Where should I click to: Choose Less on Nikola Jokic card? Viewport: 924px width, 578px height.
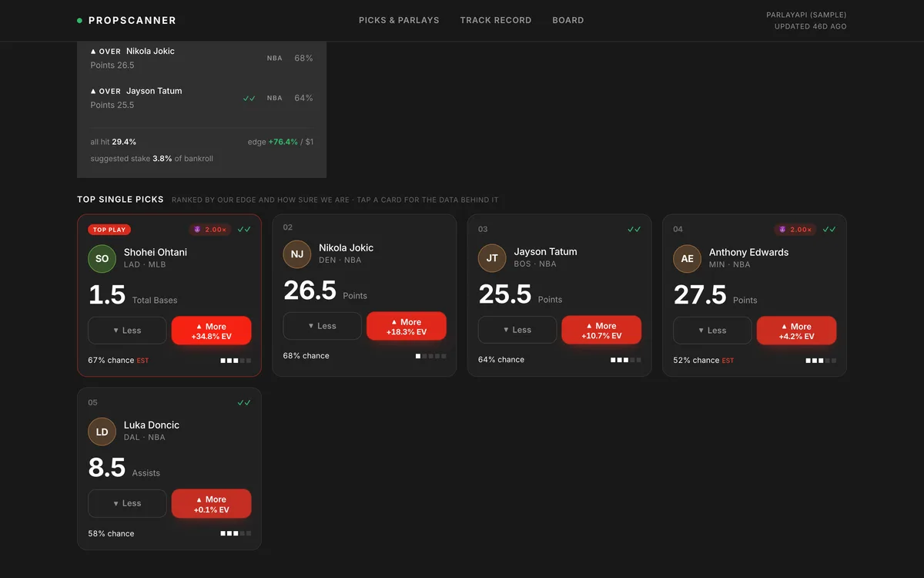pyautogui.click(x=322, y=326)
